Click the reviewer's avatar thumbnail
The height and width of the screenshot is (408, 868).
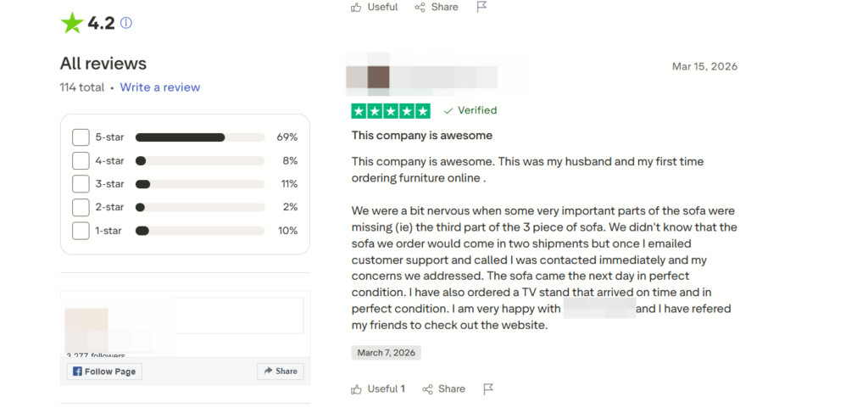tap(378, 77)
